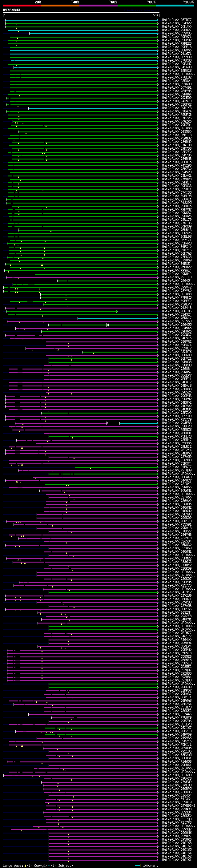The width and height of the screenshot is (197, 868).
Task: Select hit label UniRef100_P25779
Action: pyautogui.click(x=176, y=420)
